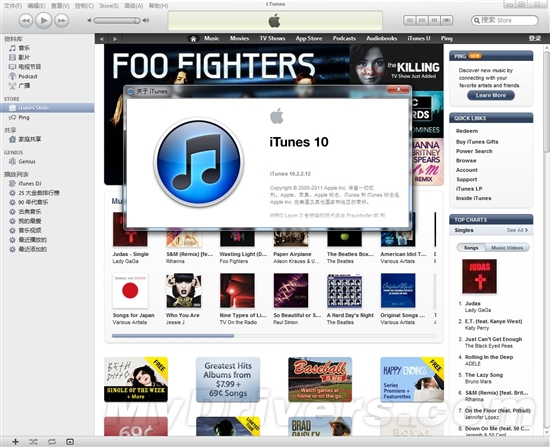Open the Movies store tab
This screenshot has height=447, width=550.
click(x=240, y=38)
